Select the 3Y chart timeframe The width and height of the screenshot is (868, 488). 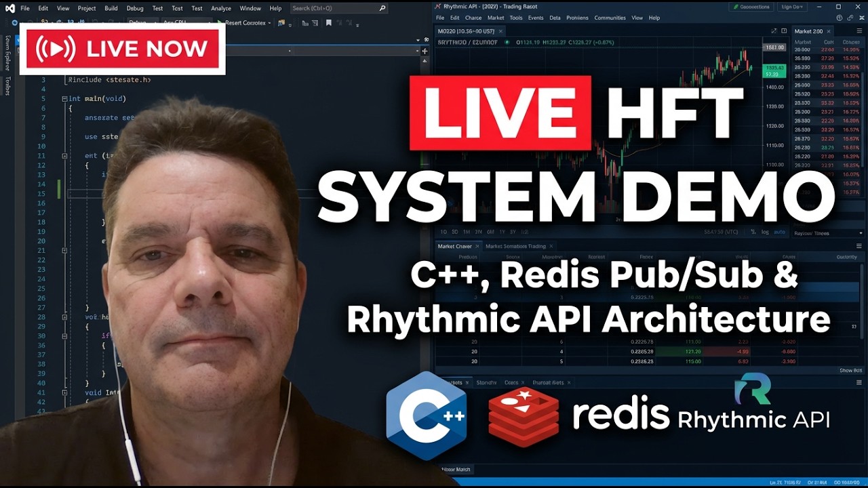coord(511,232)
